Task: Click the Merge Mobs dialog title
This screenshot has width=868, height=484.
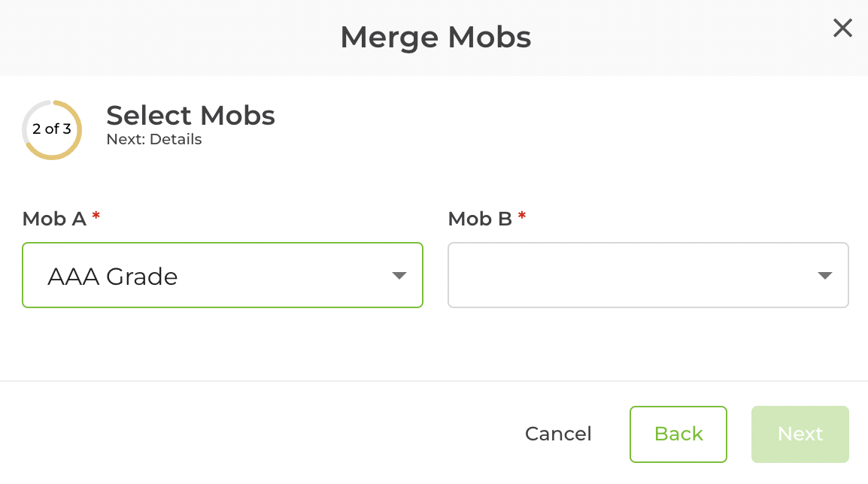Action: [x=436, y=37]
